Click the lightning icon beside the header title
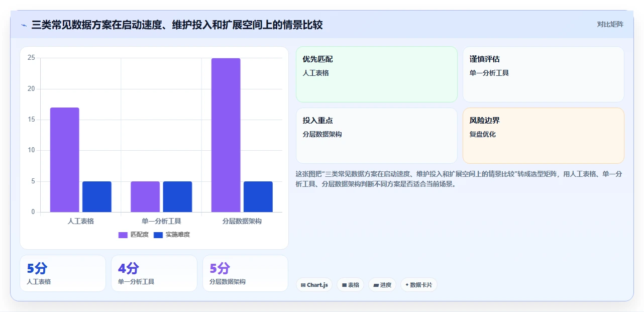644x312 pixels. pos(24,25)
